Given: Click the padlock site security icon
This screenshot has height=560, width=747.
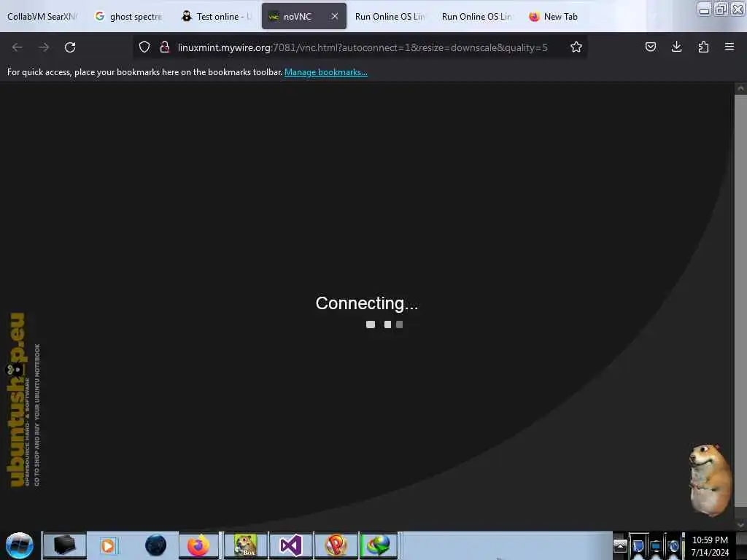Looking at the screenshot, I should 165,47.
